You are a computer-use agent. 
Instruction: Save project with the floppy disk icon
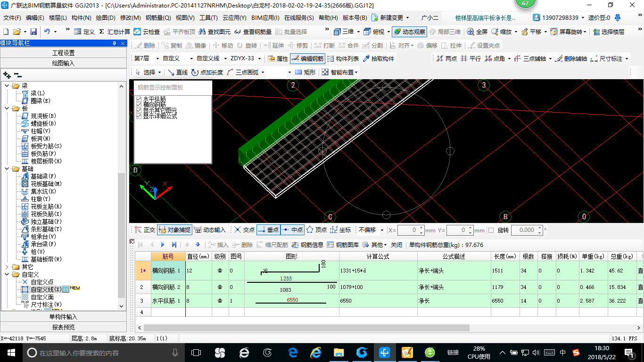[33, 32]
